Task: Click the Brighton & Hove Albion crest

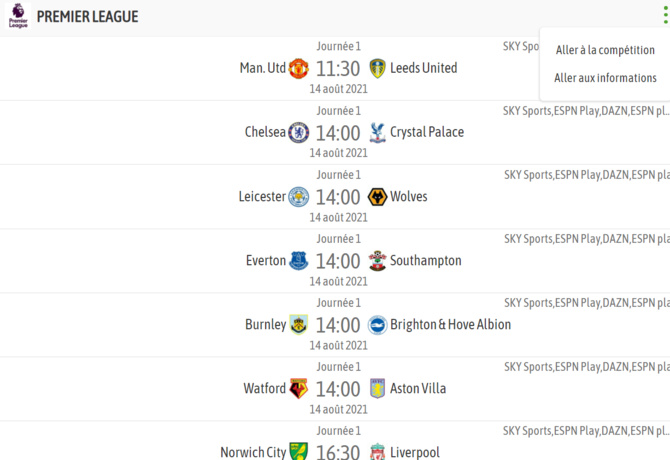Action: pyautogui.click(x=377, y=325)
